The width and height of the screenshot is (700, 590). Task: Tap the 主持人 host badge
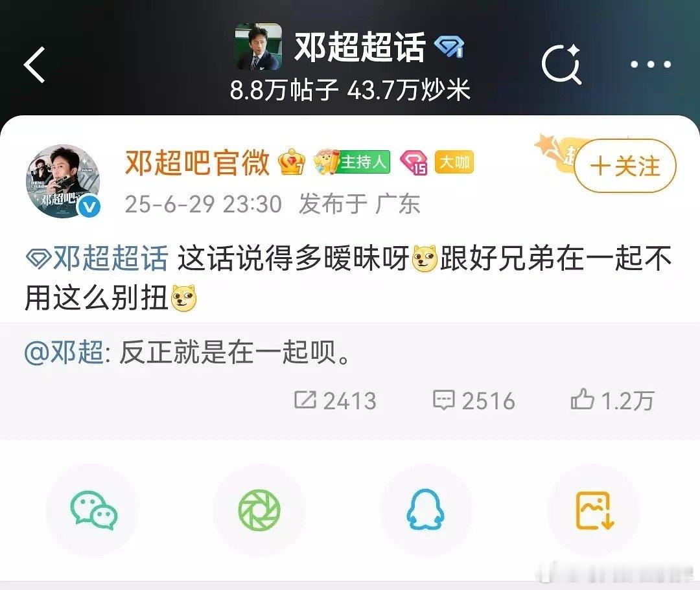[352, 162]
